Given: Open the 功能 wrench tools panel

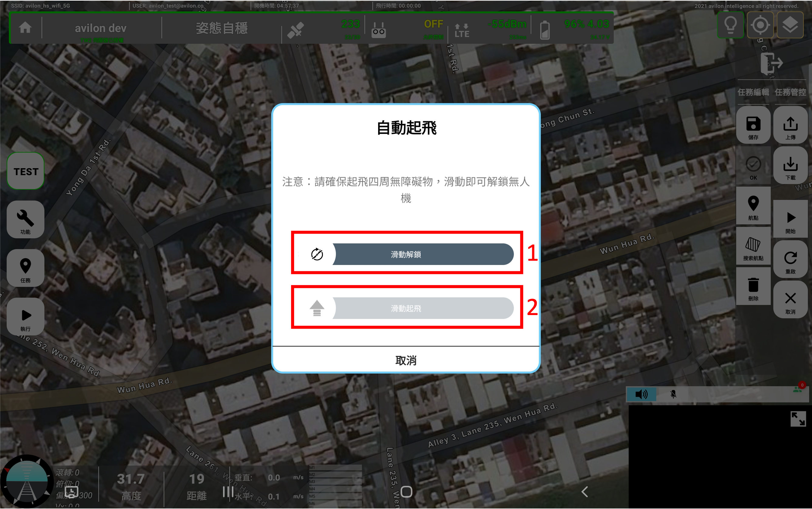Looking at the screenshot, I should point(25,220).
